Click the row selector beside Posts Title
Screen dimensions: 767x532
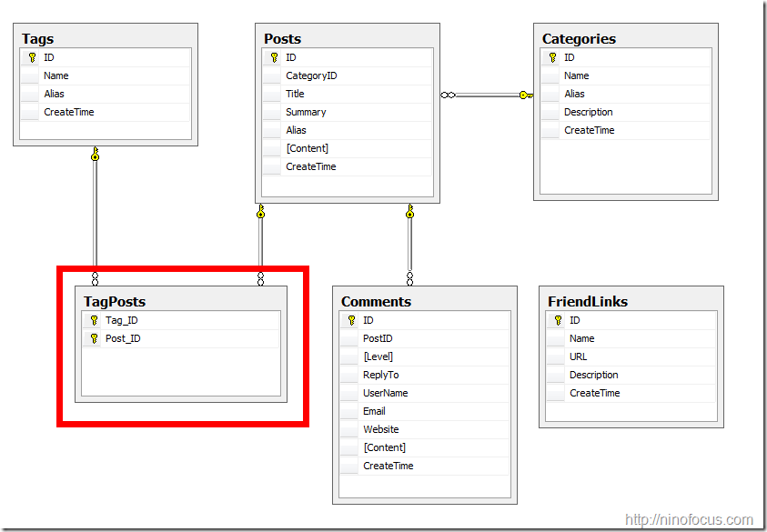[272, 94]
